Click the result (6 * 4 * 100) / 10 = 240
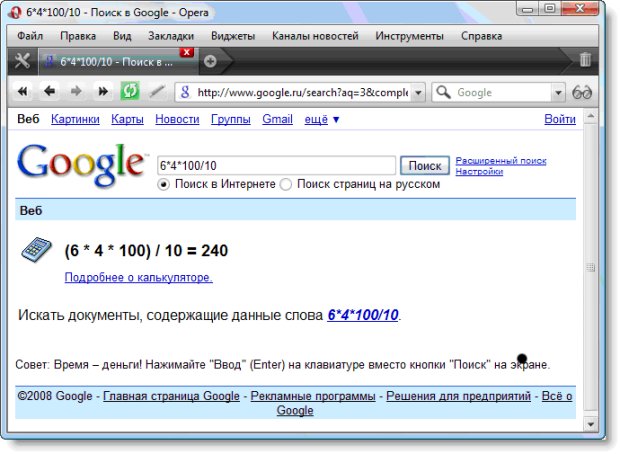 pyautogui.click(x=146, y=251)
